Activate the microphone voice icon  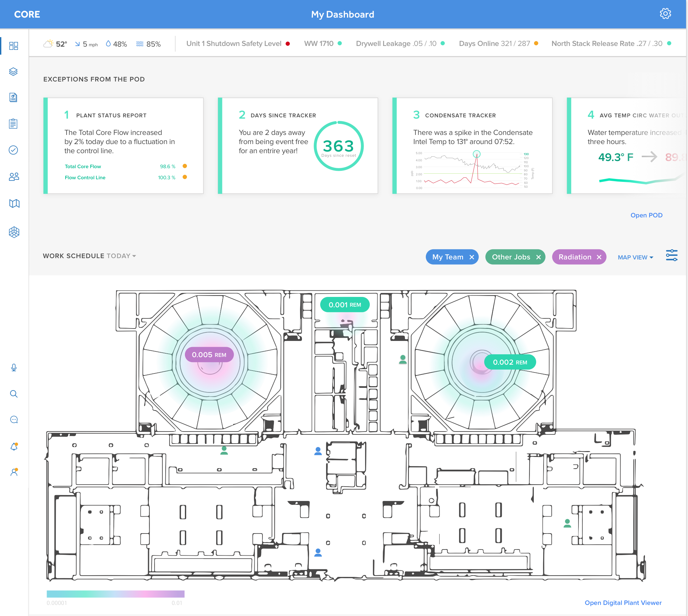(14, 368)
